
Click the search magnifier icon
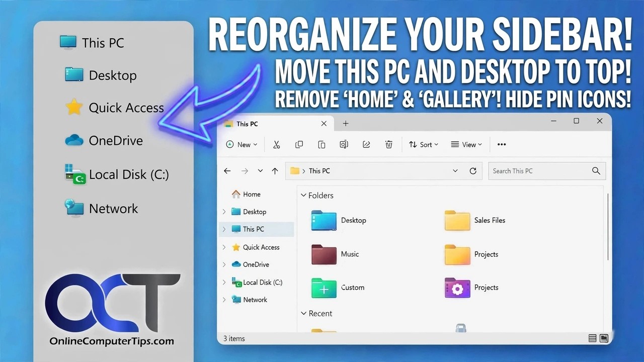[596, 171]
